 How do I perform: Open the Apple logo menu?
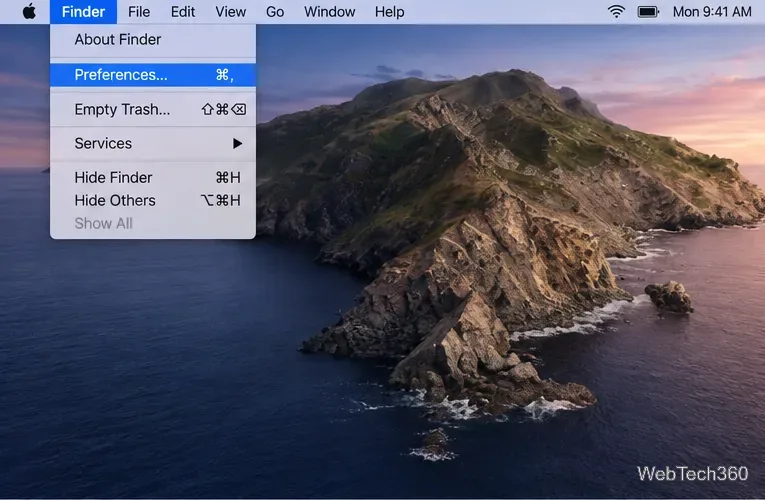[x=29, y=11]
